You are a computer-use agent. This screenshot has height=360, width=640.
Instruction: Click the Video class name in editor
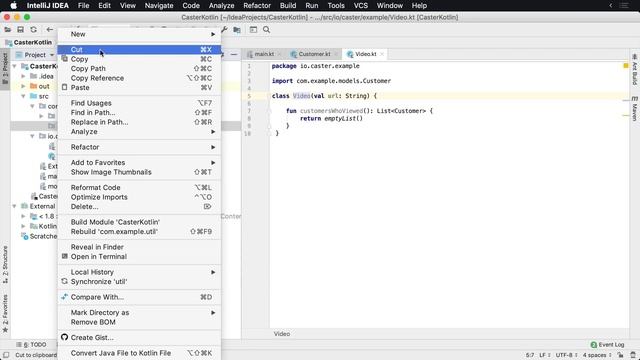pyautogui.click(x=301, y=96)
